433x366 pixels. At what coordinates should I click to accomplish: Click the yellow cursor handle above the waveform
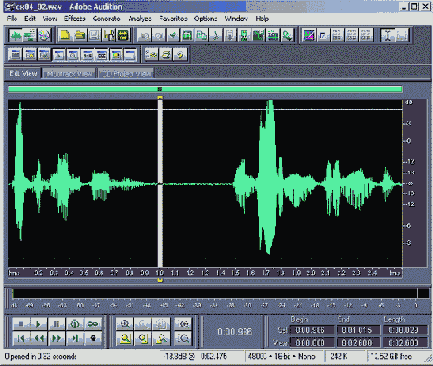pyautogui.click(x=160, y=97)
